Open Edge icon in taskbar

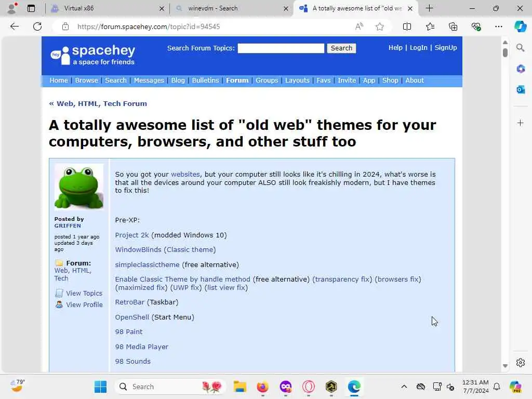(354, 387)
